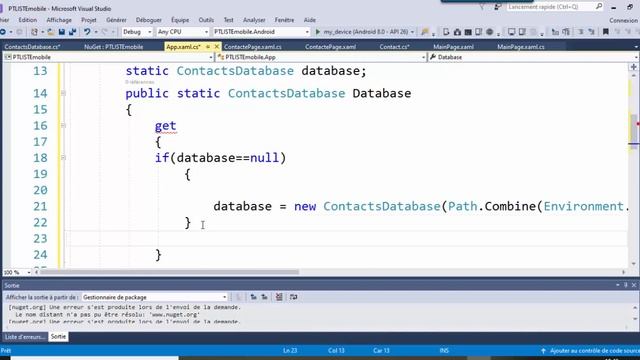Click Ajouter au contrôle de code source
Screen dimensions: 640x360
click(x=590, y=351)
